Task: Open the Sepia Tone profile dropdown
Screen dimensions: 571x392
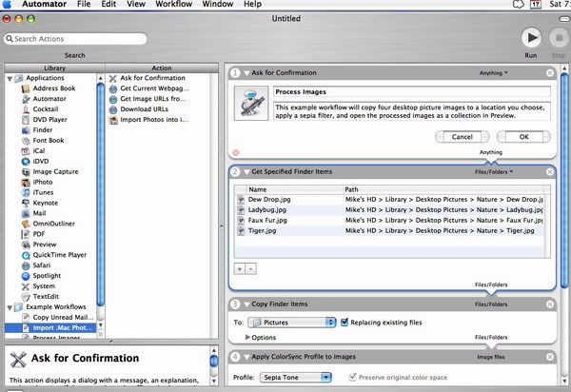Action: (295, 378)
